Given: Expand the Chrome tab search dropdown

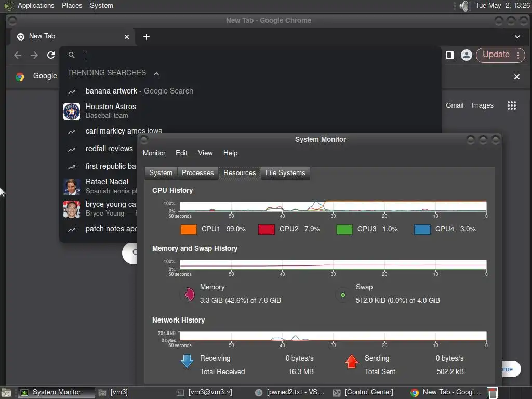Looking at the screenshot, I should (x=517, y=37).
